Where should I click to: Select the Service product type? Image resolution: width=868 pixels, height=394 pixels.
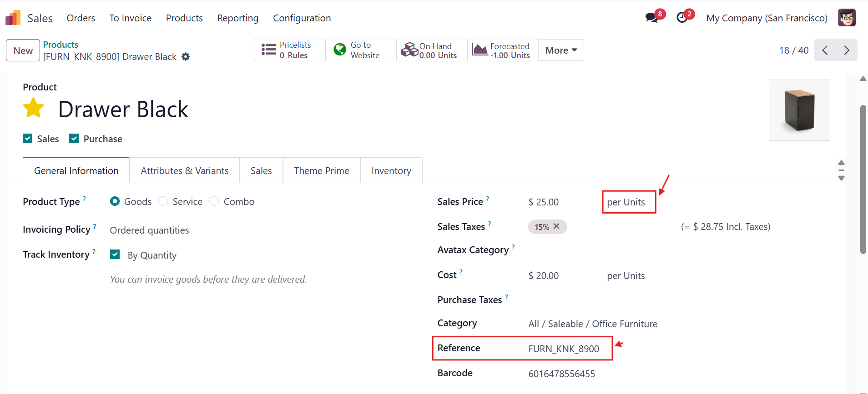[163, 201]
